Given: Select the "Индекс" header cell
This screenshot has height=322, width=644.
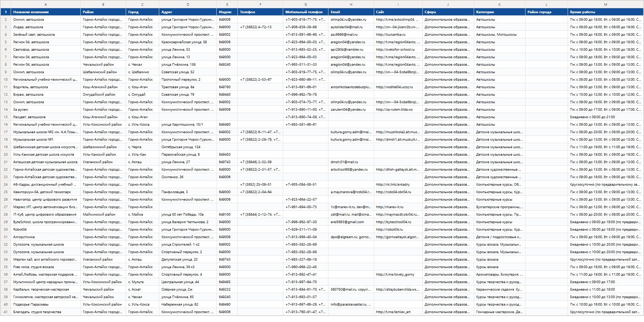Looking at the screenshot, I should coord(227,12).
